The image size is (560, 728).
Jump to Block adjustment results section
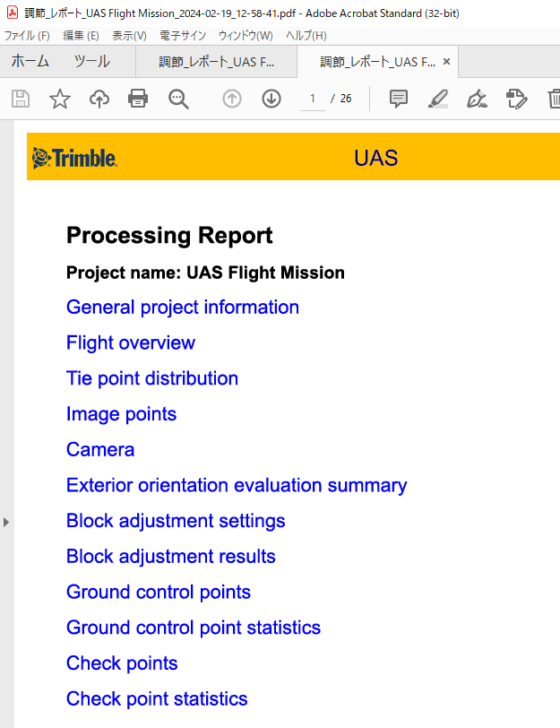click(171, 557)
